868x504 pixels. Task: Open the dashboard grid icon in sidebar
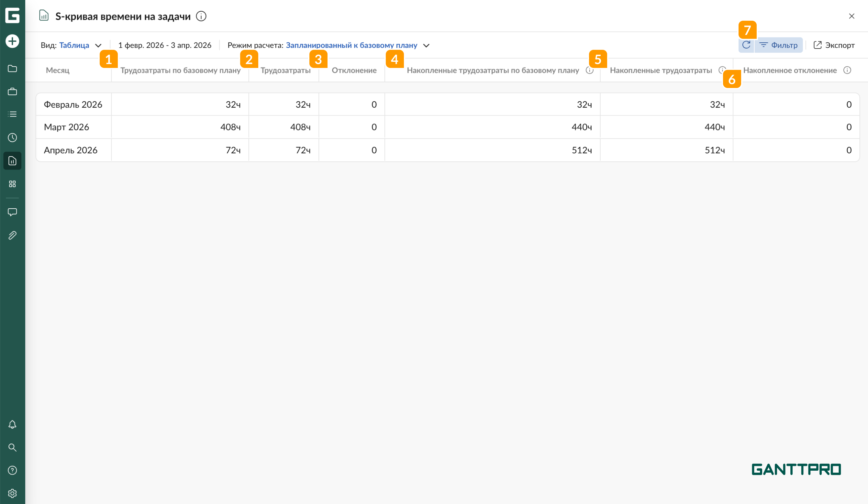tap(12, 184)
